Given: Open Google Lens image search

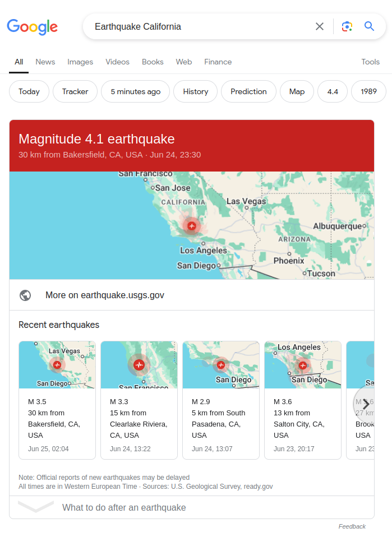Looking at the screenshot, I should [347, 26].
